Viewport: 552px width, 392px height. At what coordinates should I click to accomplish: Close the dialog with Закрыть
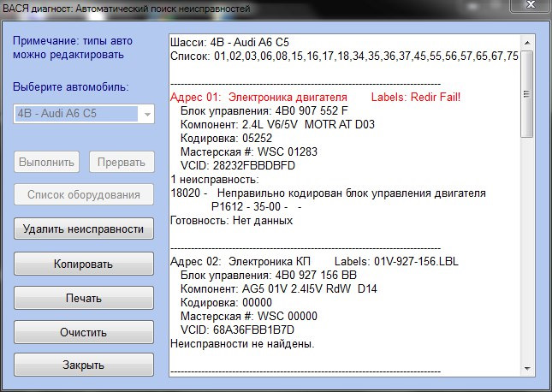coord(84,365)
